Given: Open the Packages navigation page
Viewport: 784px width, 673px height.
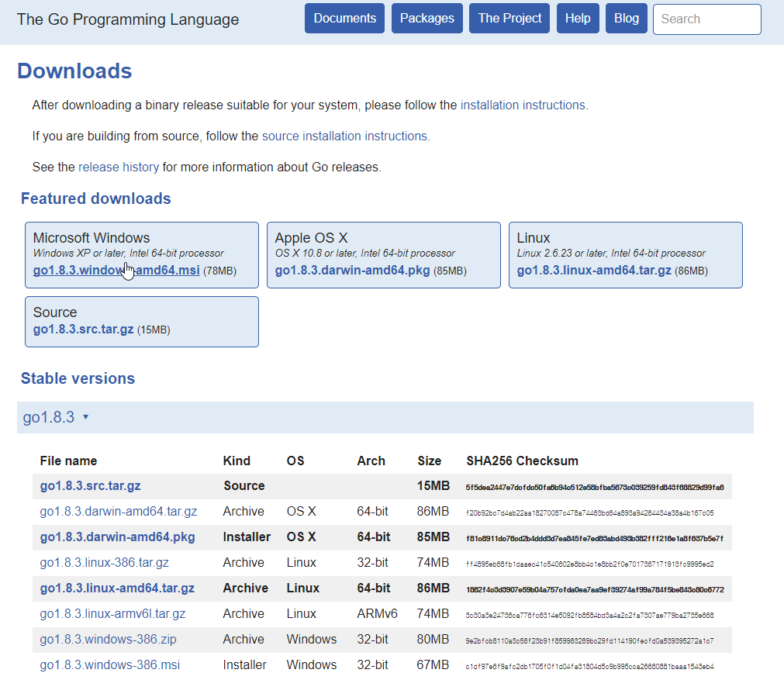Looking at the screenshot, I should [x=427, y=18].
